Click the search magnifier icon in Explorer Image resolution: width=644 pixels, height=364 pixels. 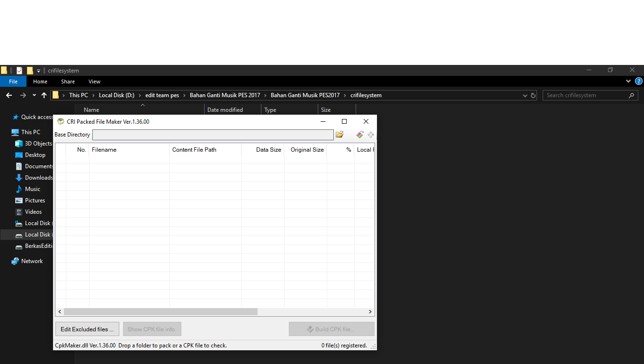click(x=631, y=95)
